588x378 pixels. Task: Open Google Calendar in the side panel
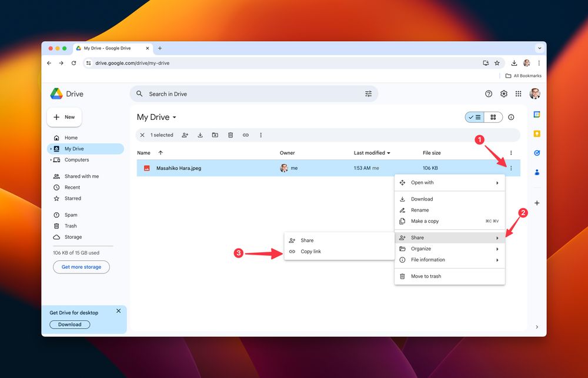pos(537,114)
